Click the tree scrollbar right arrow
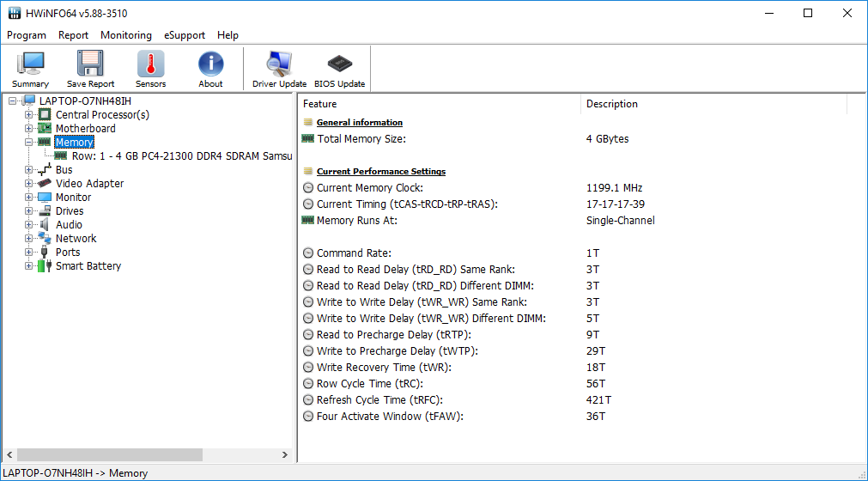 (x=284, y=454)
